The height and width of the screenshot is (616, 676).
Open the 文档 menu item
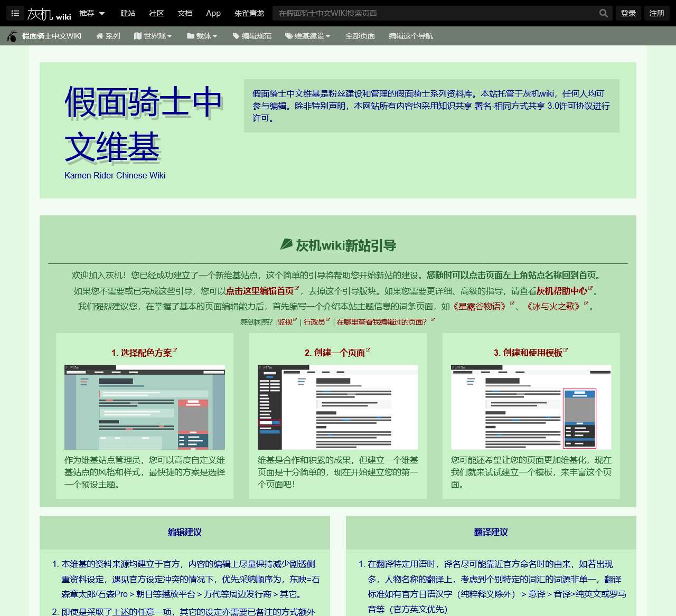click(x=185, y=13)
